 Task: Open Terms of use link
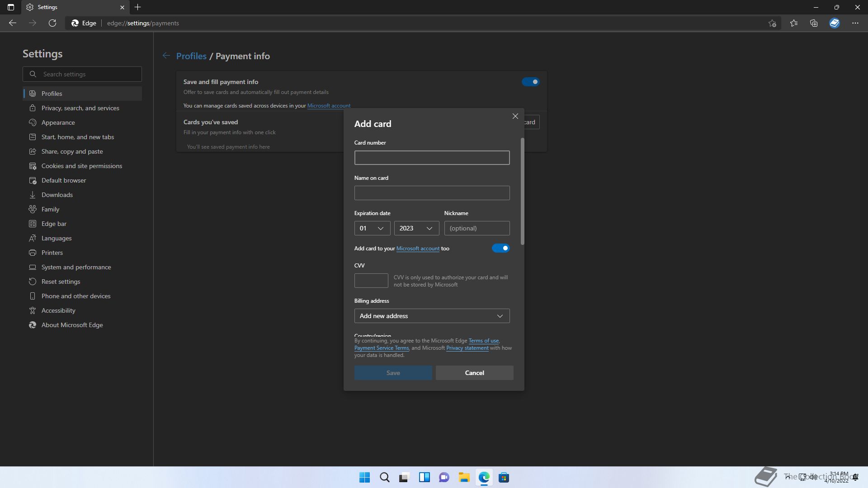483,341
